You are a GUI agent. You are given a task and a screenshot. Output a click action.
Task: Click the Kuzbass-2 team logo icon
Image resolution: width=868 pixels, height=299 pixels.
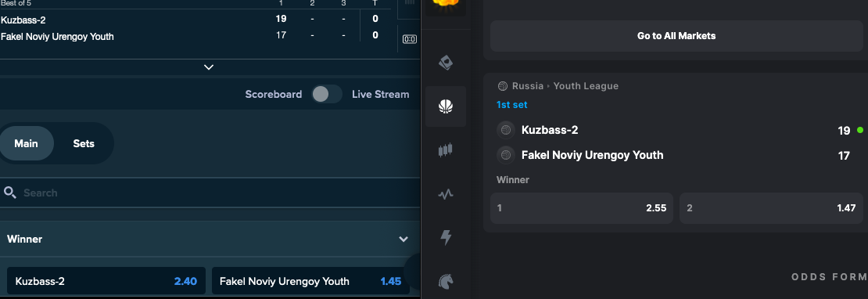[x=505, y=130]
